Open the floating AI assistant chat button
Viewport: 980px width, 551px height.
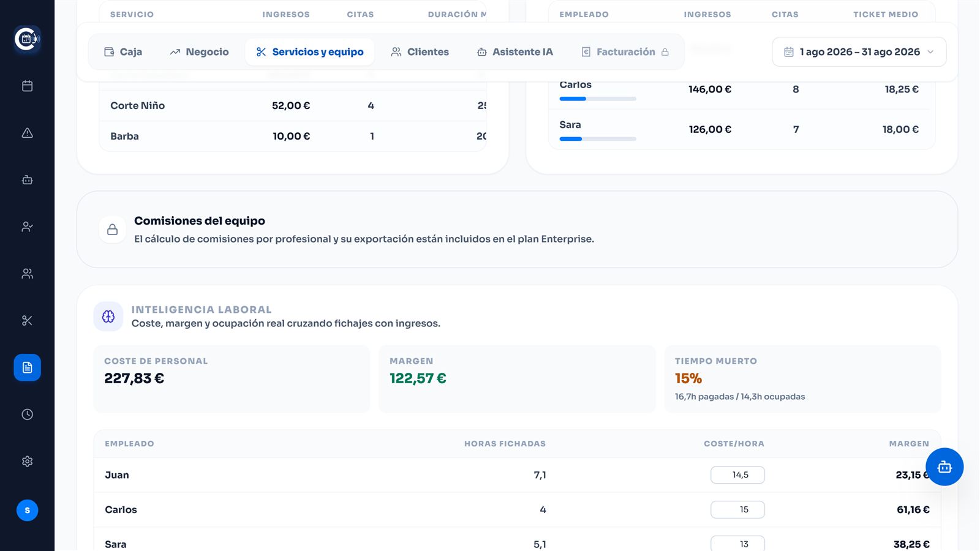tap(944, 467)
